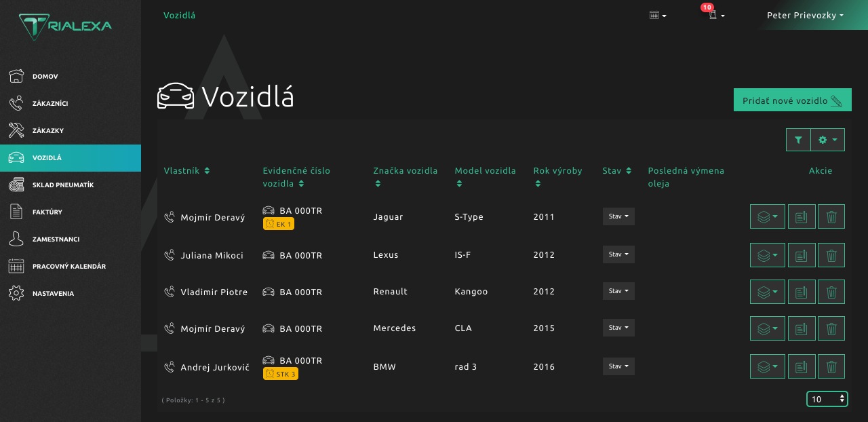Open Stav dropdown for Renault row

point(618,291)
